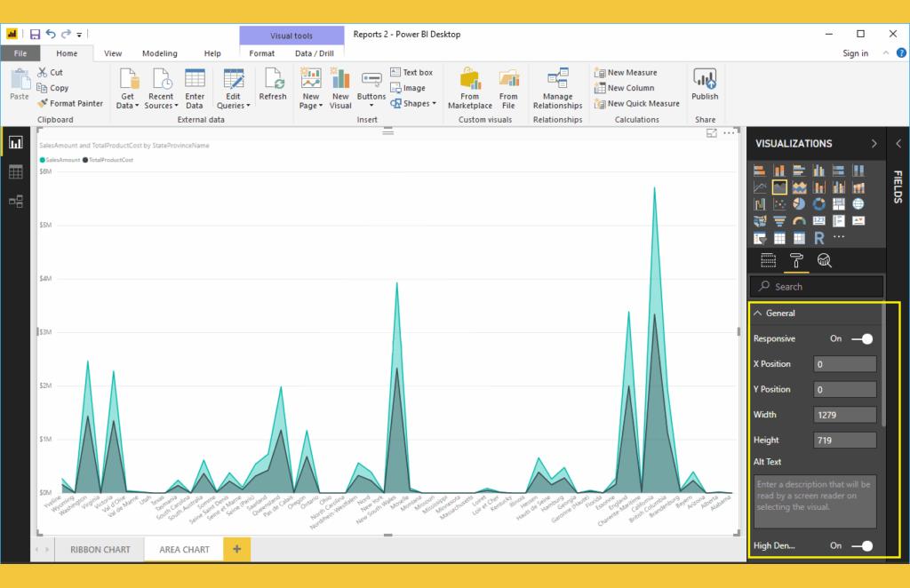Open the Analytics magnifier pane icon
Image resolution: width=910 pixels, height=588 pixels.
(824, 260)
